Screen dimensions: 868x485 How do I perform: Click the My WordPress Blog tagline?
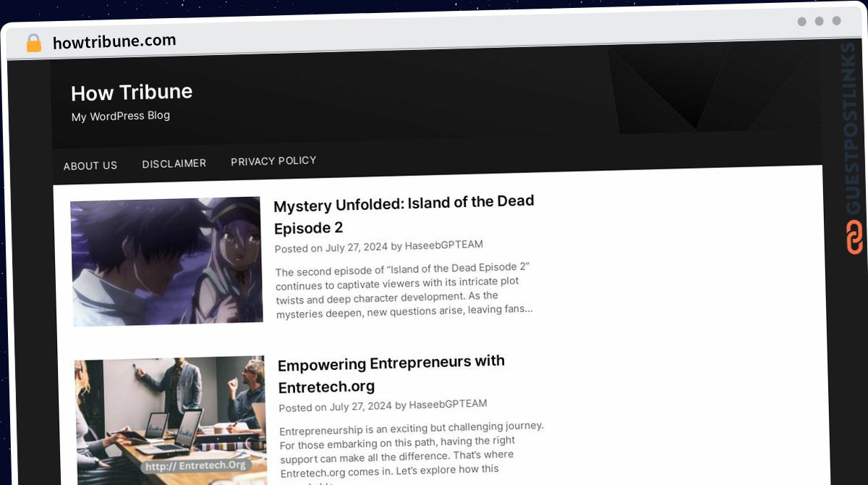(x=121, y=116)
